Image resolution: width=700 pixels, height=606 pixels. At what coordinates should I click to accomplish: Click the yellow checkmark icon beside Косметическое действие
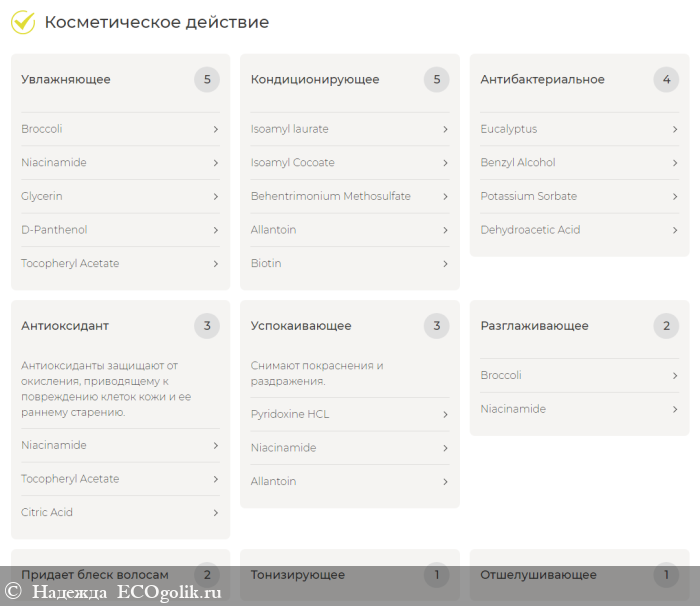point(23,22)
